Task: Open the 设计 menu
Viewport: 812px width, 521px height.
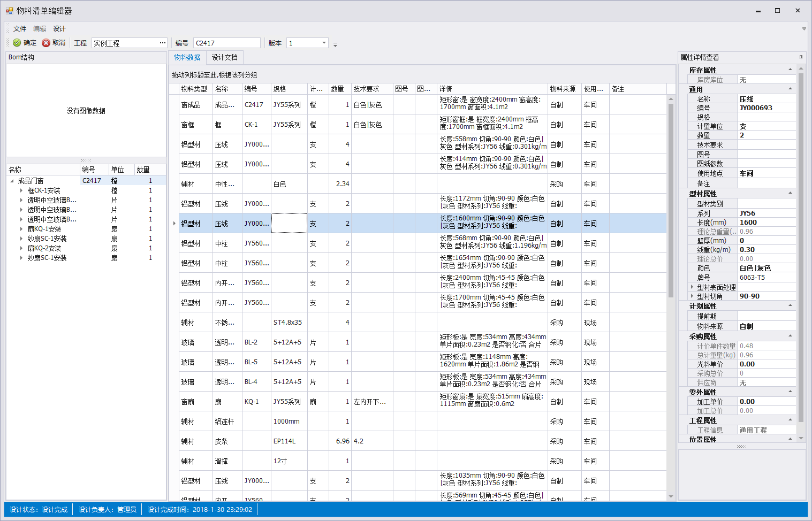Action: [x=59, y=29]
